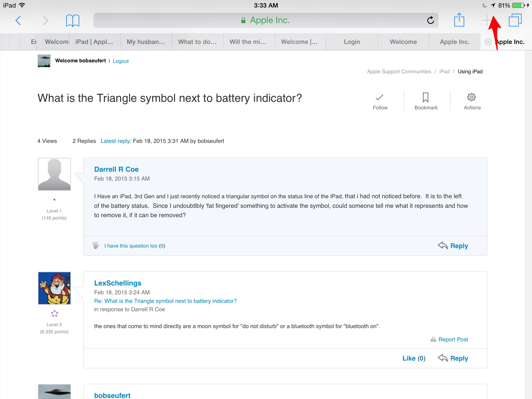
Task: Open Apple Support Communities breadcrumb
Action: tap(399, 71)
